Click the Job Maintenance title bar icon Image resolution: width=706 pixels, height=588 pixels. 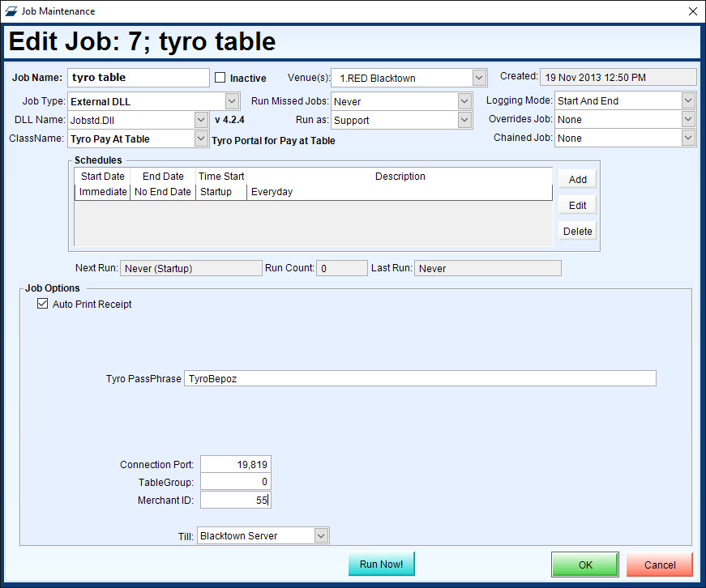11,11
